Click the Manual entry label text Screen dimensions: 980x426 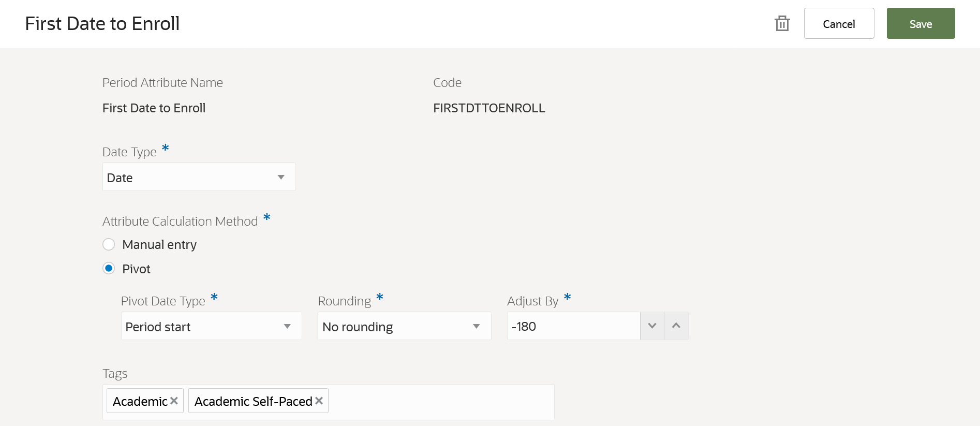tap(159, 245)
